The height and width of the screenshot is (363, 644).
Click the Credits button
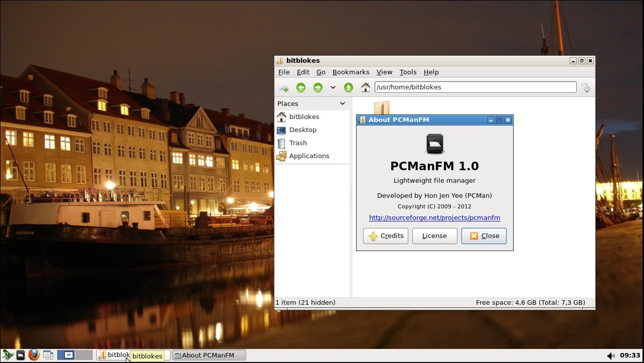386,236
